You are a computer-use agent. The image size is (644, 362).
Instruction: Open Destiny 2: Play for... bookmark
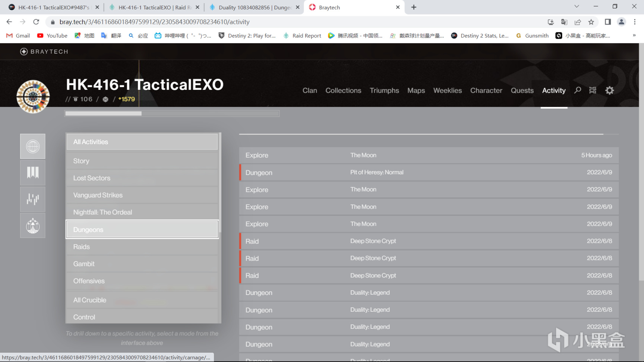(247, 35)
